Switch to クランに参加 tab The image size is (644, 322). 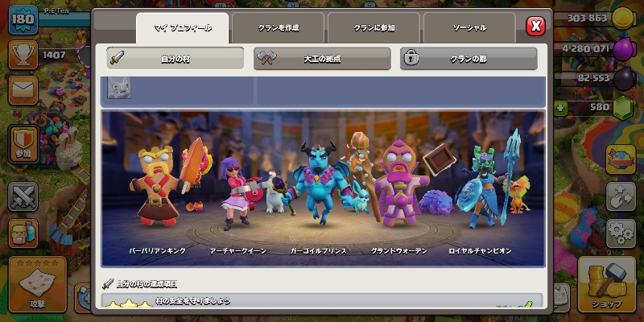(x=374, y=28)
